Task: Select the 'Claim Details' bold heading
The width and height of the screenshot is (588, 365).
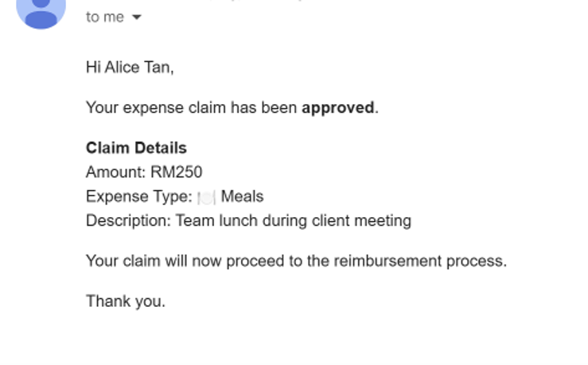Action: pos(136,148)
